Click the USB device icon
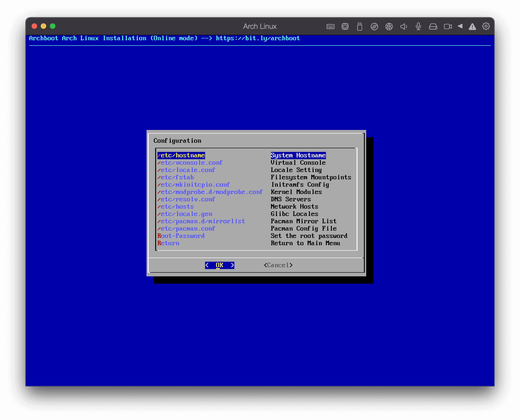This screenshot has height=420, width=520. (360, 26)
